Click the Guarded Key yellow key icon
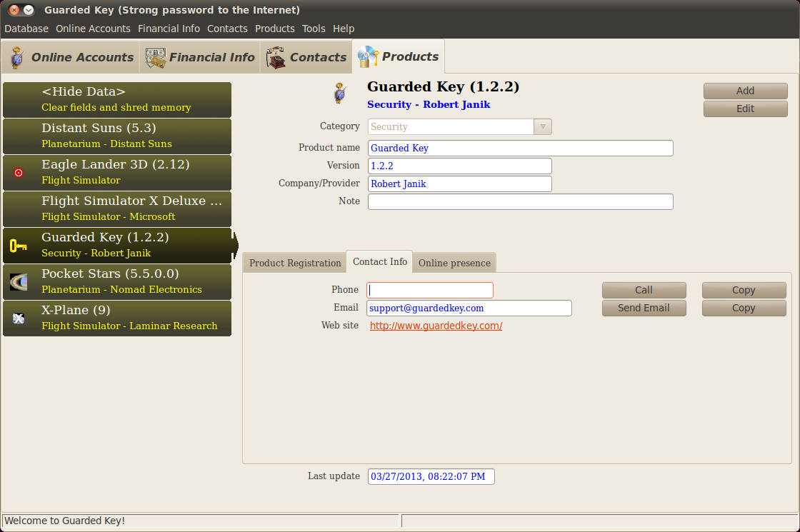 19,246
